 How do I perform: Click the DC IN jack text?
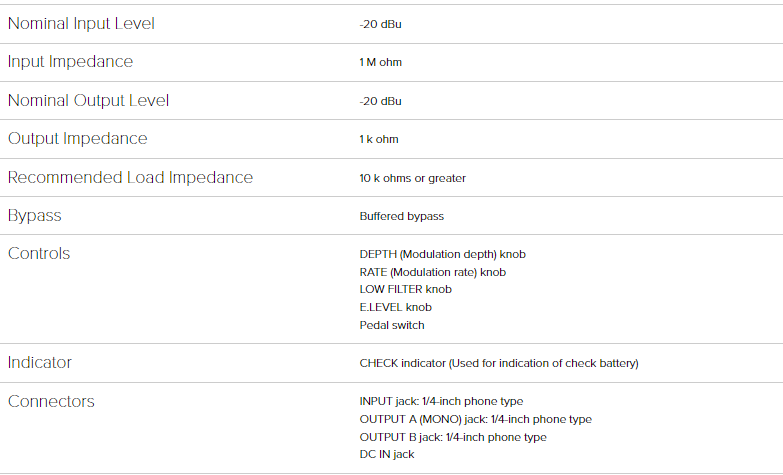click(387, 455)
